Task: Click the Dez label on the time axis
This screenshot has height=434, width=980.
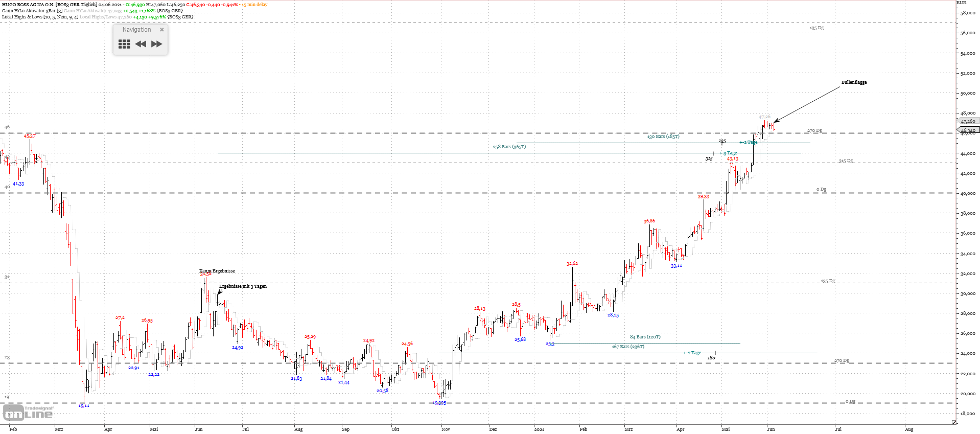Action: (x=493, y=429)
